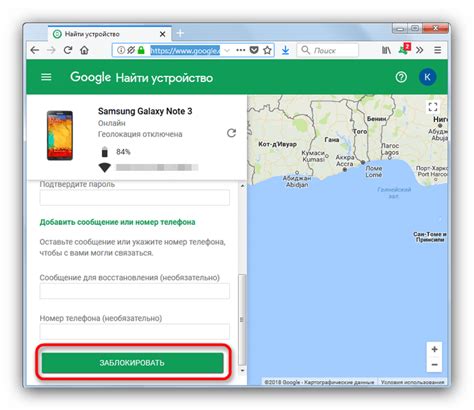Viewport: 474px width, 410px height.
Task: Expand the address bar history dropdown
Action: pos(227,50)
